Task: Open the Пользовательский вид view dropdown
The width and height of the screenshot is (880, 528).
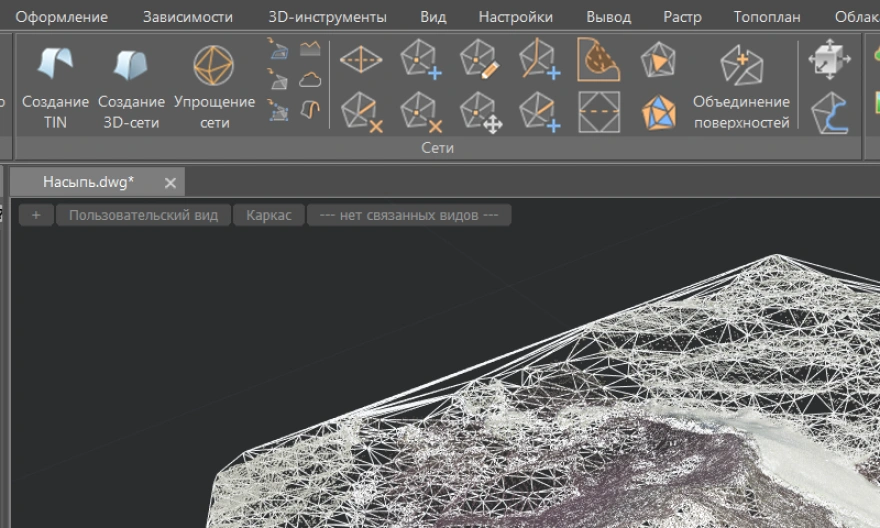Action: [x=143, y=215]
